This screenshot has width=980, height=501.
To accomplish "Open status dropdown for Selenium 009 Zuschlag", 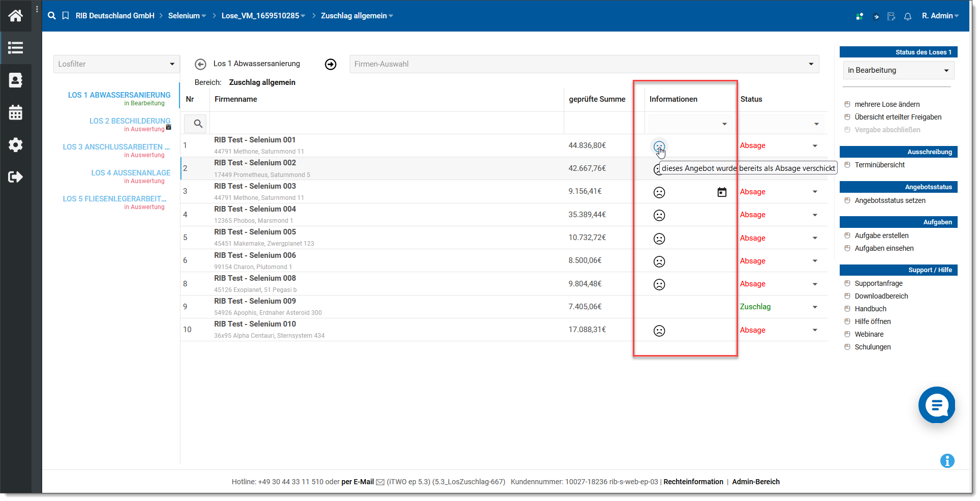I will click(x=815, y=307).
